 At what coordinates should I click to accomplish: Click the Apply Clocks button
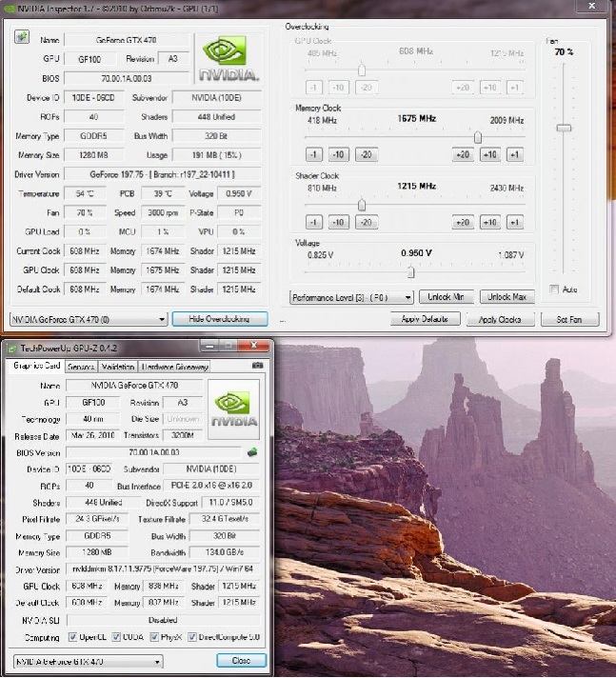[500, 320]
